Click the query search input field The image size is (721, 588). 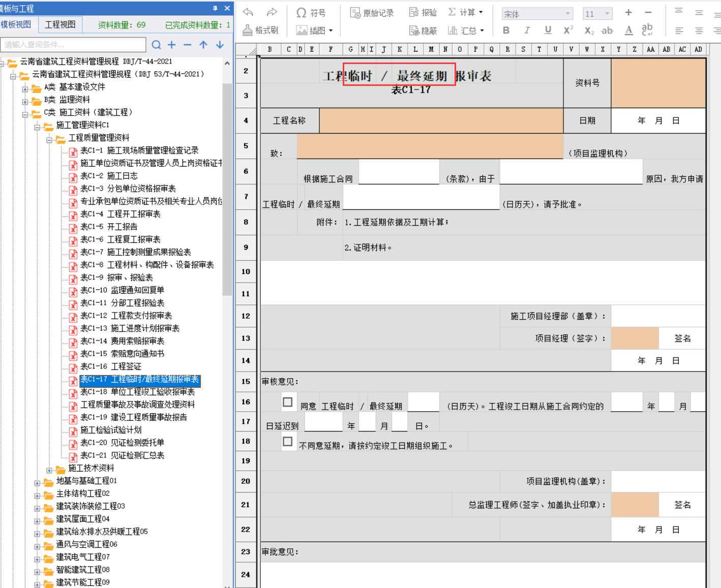(x=73, y=45)
